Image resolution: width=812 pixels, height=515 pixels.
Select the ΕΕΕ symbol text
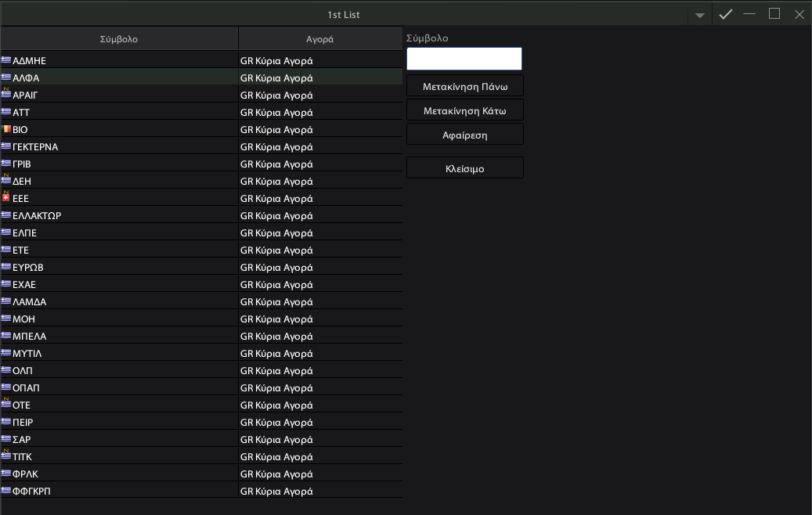point(20,198)
